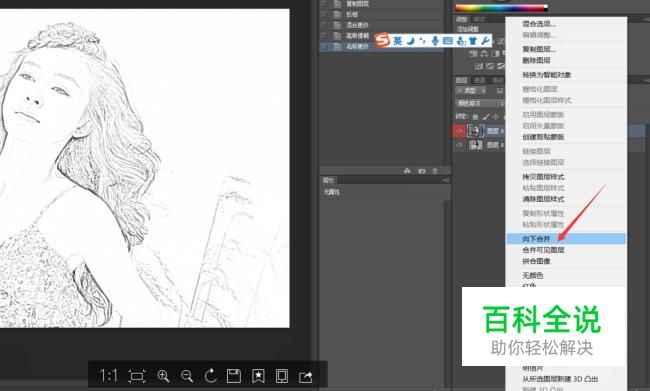Toggle history brush box beside 名称更改 state

[x=325, y=46]
